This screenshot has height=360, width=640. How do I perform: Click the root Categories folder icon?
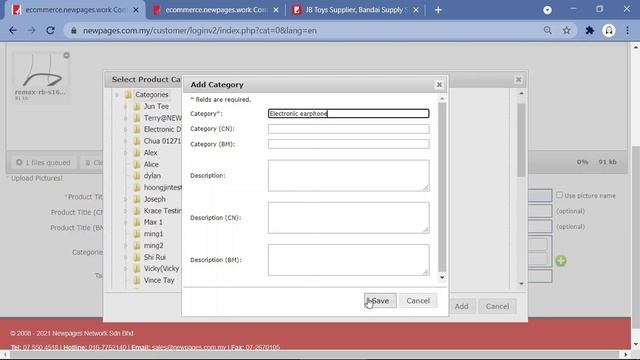click(x=129, y=95)
